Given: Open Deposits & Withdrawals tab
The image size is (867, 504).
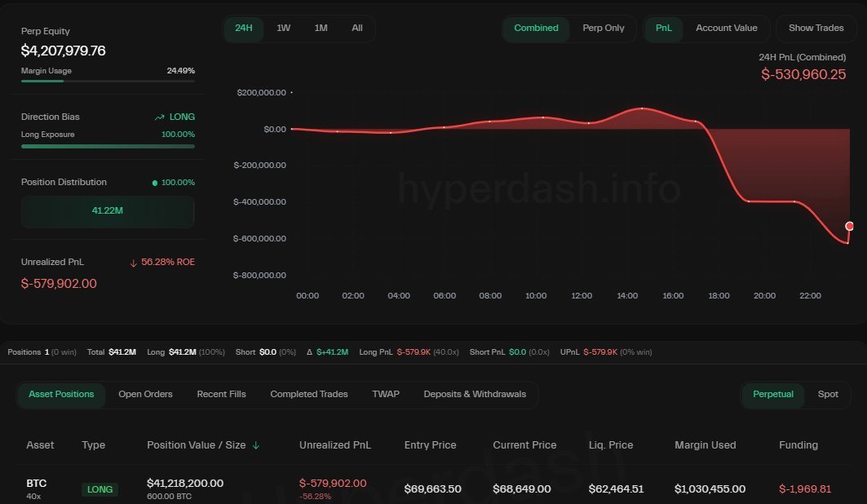Looking at the screenshot, I should click(x=475, y=394).
